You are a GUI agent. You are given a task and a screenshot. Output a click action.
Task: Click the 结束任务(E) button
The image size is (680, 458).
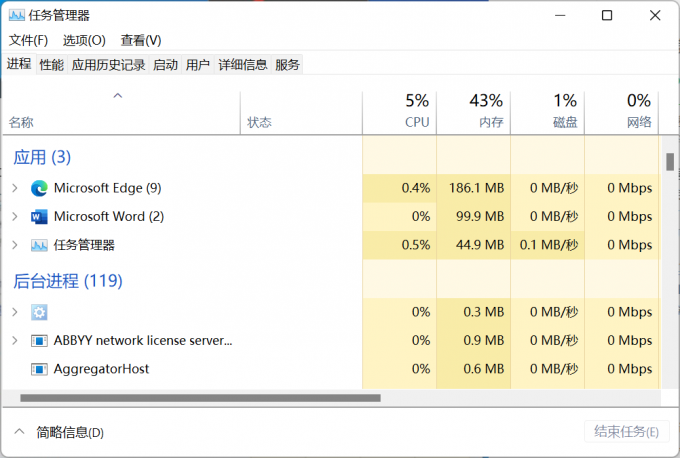[625, 432]
